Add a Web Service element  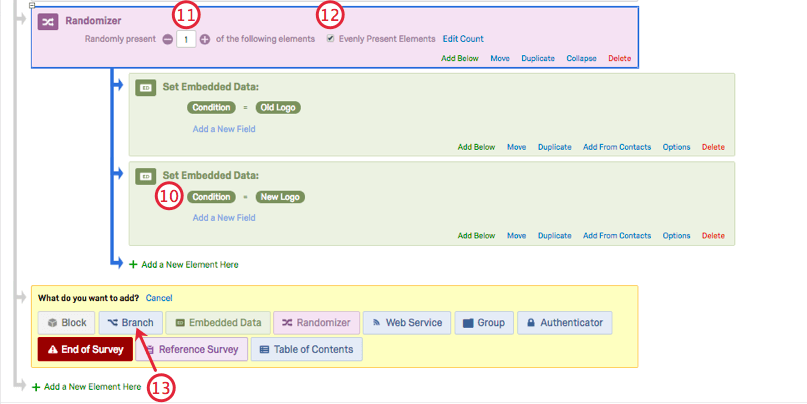[x=407, y=323]
